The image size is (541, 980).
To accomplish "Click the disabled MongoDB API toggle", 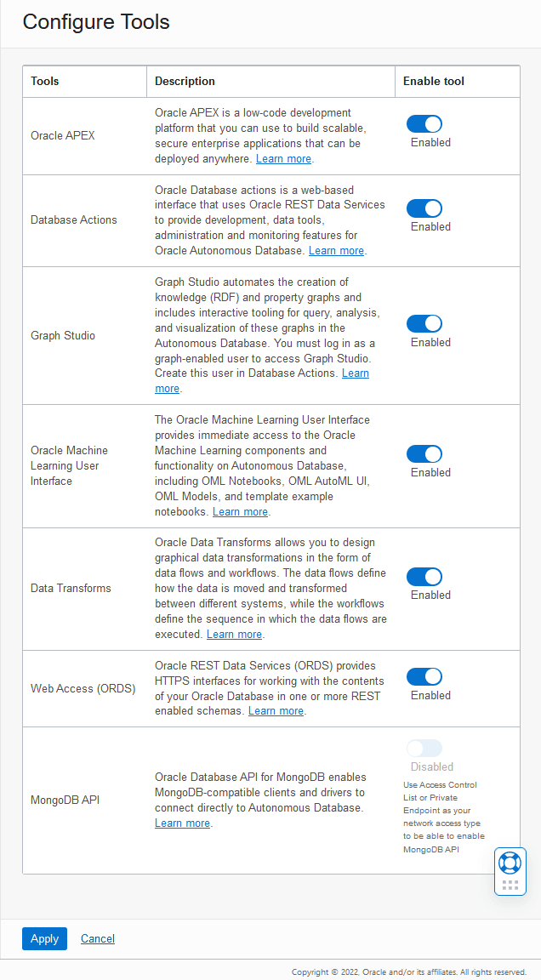I will pos(424,748).
